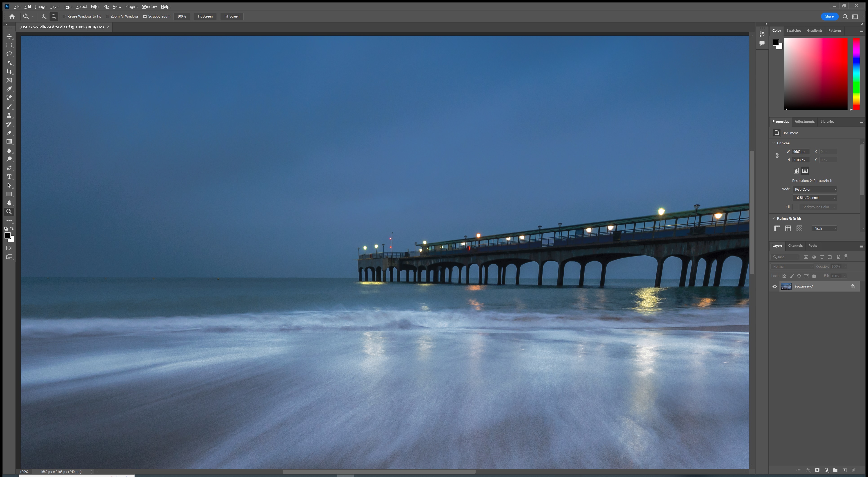Hide the Background layer
Image resolution: width=868 pixels, height=477 pixels.
774,286
